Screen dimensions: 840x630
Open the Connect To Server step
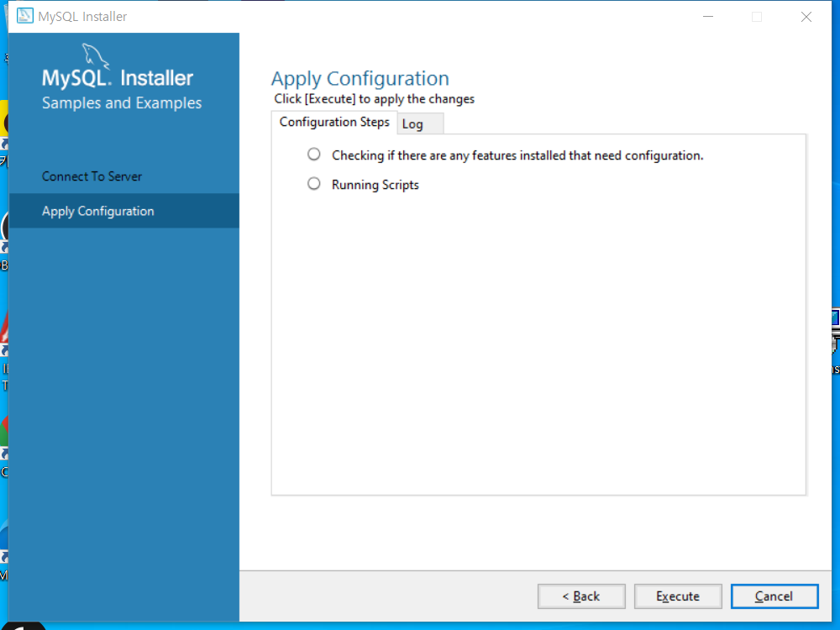point(92,176)
